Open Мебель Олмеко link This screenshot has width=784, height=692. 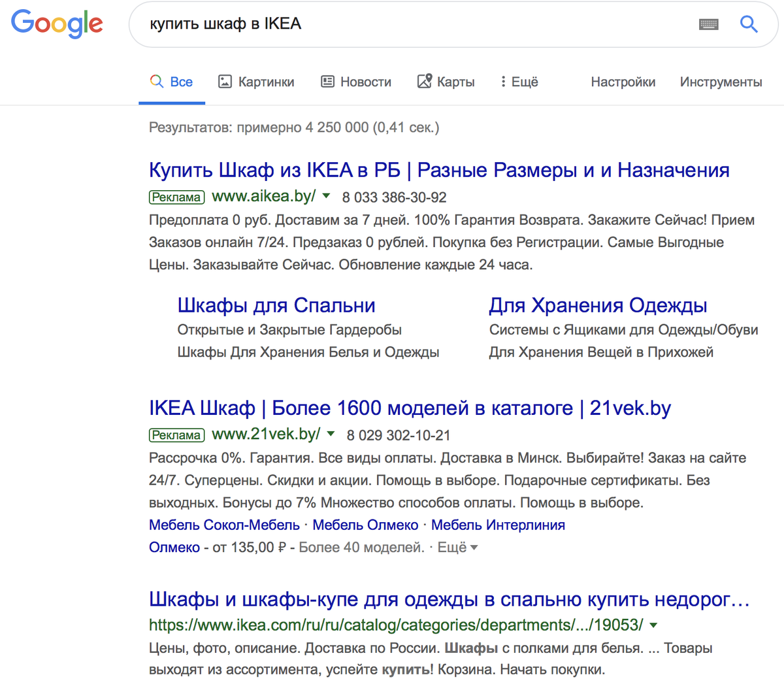point(365,525)
